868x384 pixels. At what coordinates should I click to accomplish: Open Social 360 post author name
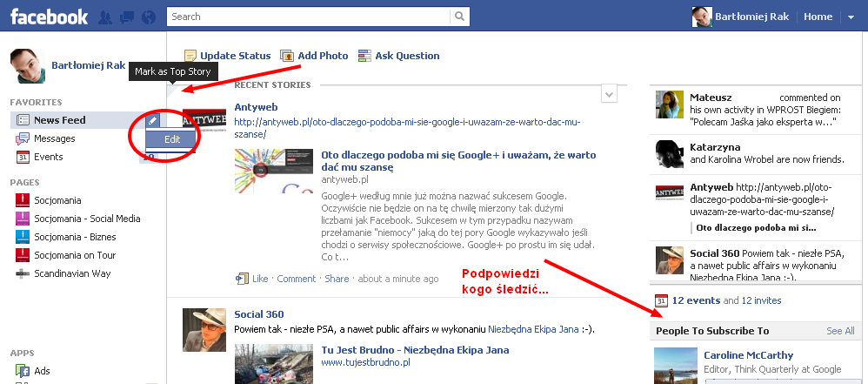coord(258,314)
